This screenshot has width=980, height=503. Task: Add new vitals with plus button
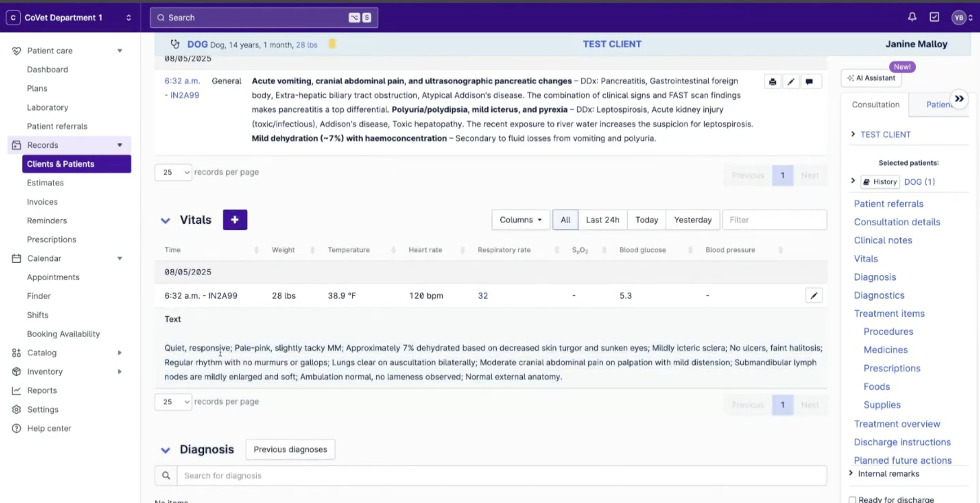[x=235, y=220]
